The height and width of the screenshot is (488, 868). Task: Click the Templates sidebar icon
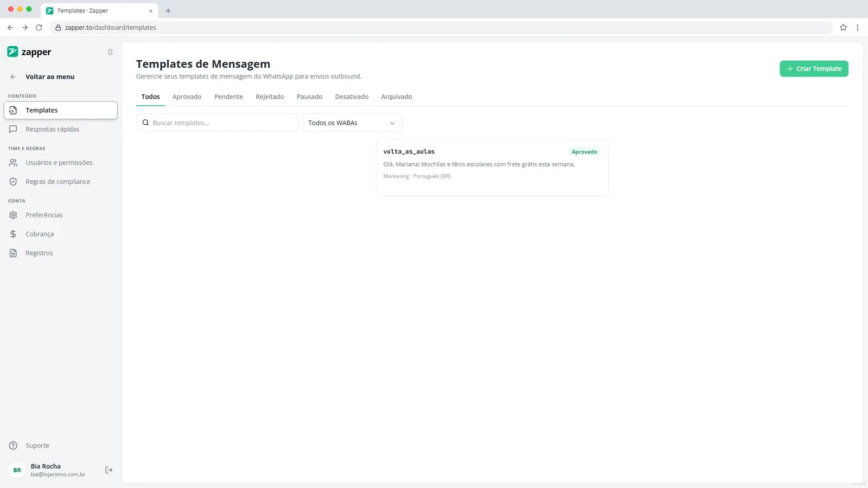(13, 110)
